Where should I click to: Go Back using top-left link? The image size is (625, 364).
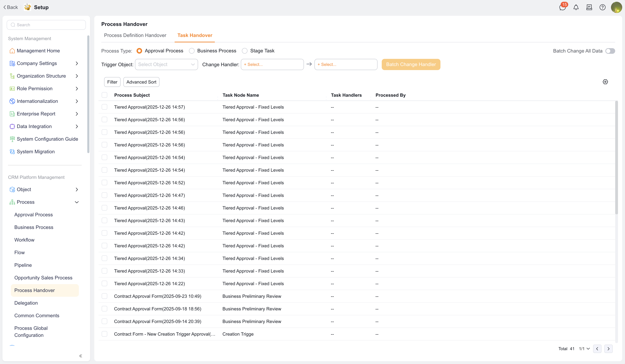11,7
